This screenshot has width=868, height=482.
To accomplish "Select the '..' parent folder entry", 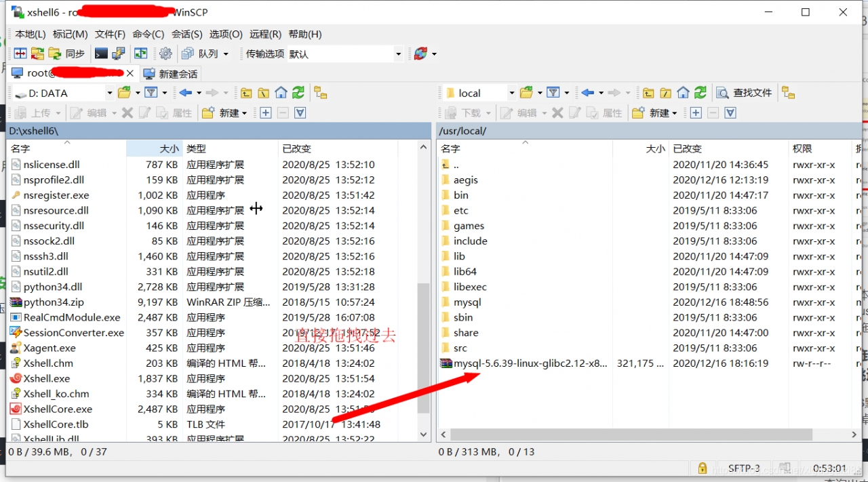I will [x=450, y=165].
